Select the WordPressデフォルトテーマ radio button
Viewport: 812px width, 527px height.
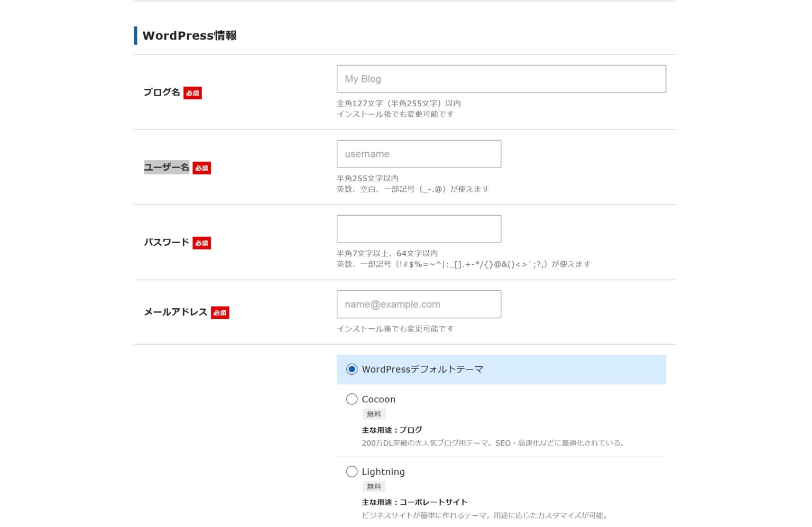pos(352,369)
